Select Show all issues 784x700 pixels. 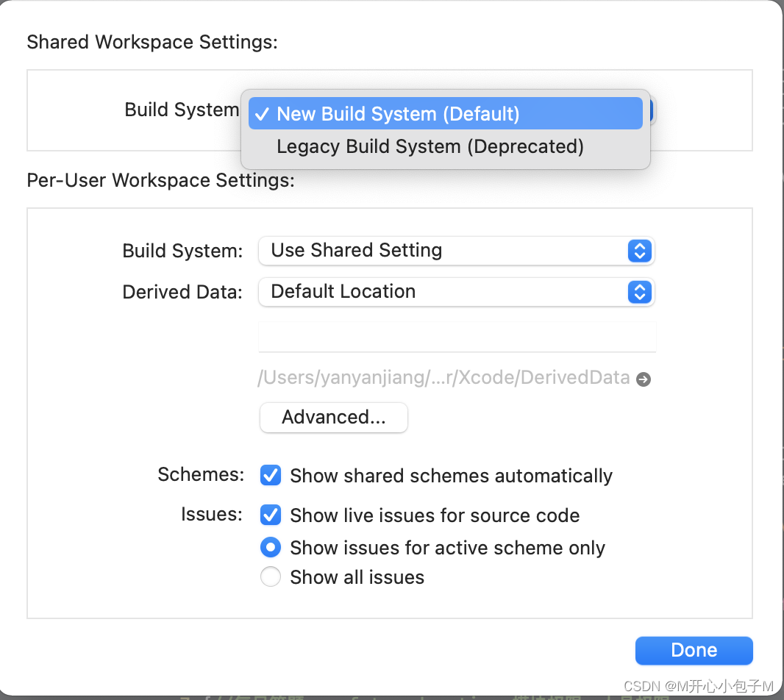(x=270, y=576)
